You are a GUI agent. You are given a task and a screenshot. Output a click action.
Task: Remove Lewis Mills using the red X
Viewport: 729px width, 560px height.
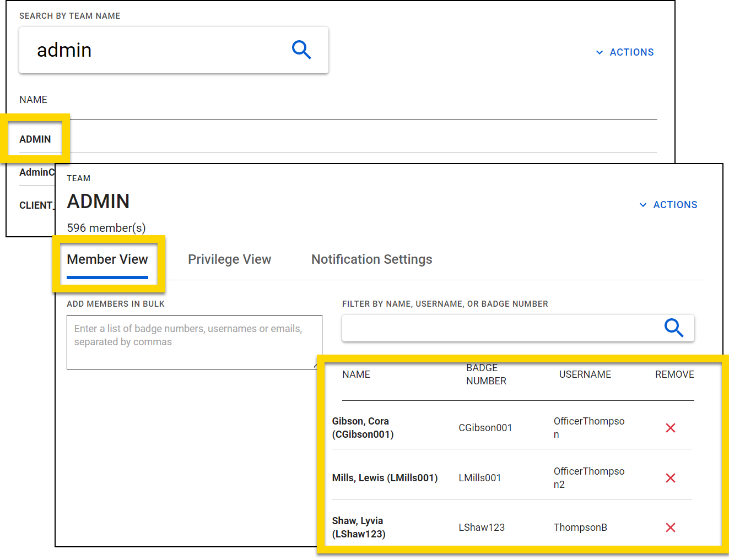[670, 478]
